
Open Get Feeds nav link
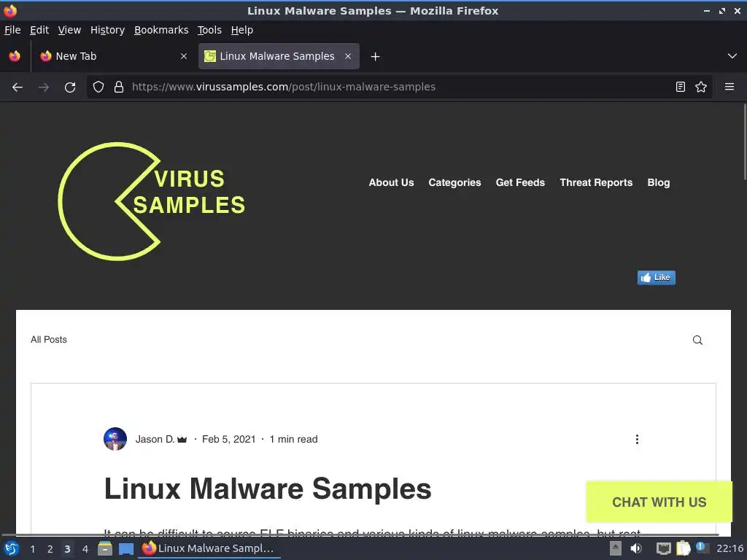520,182
